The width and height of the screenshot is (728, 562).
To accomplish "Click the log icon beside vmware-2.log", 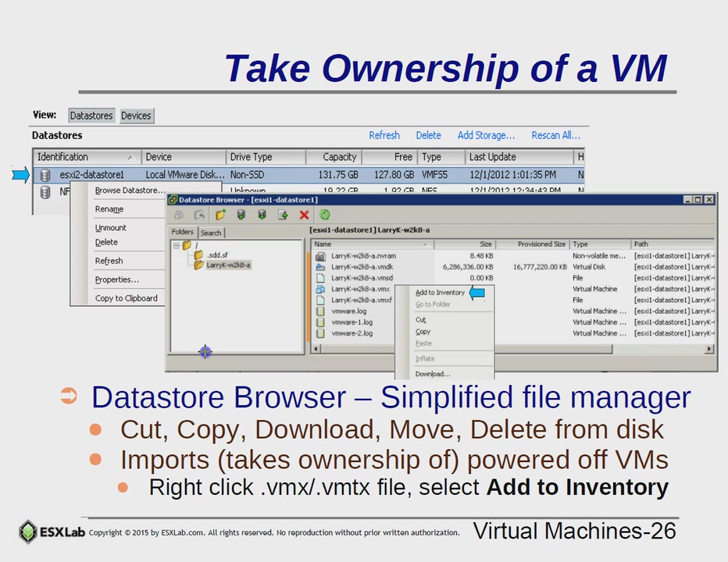I will pyautogui.click(x=320, y=333).
